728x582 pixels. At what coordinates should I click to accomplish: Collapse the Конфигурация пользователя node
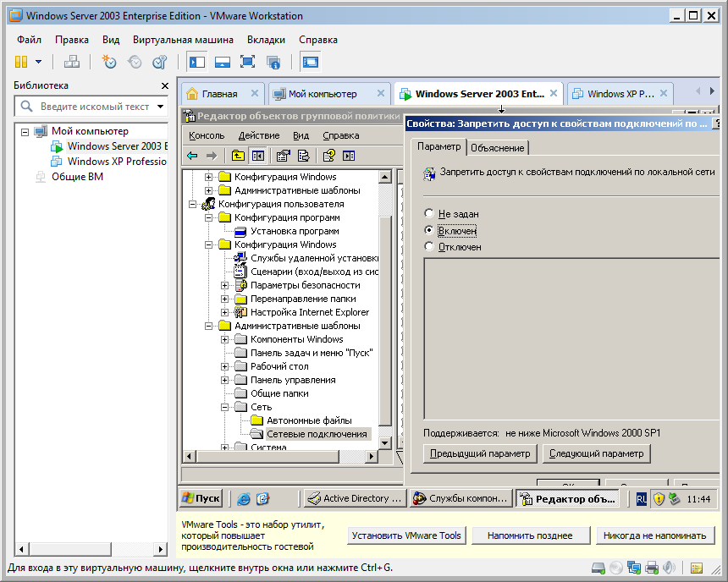[x=193, y=204]
